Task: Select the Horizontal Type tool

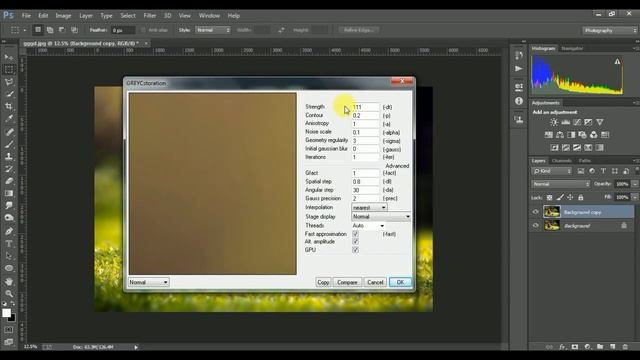Action: coord(9,244)
